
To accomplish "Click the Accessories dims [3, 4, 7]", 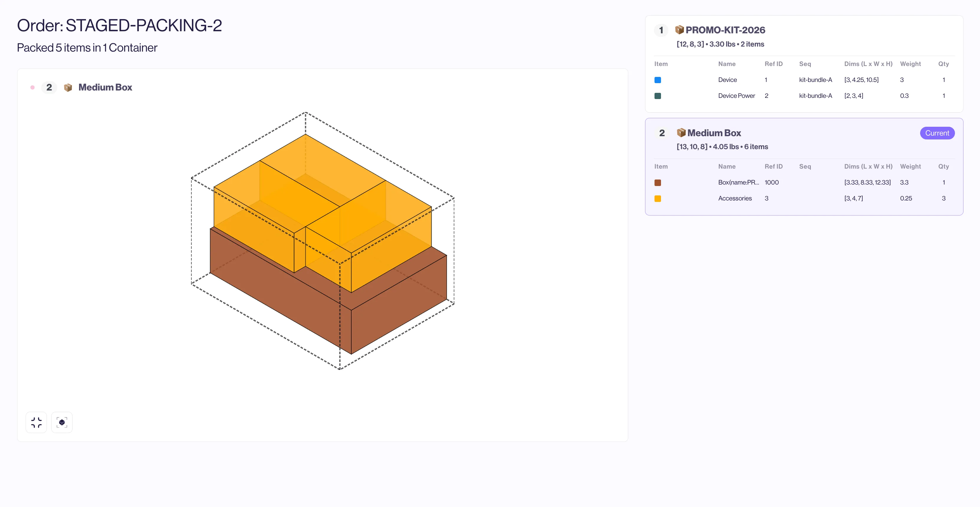I will 853,199.
